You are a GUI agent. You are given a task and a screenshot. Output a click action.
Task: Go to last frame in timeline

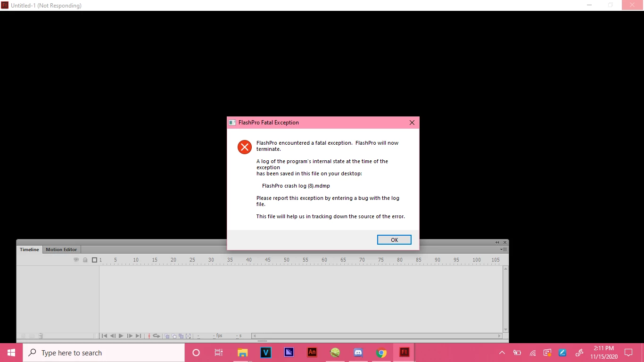[138, 336]
